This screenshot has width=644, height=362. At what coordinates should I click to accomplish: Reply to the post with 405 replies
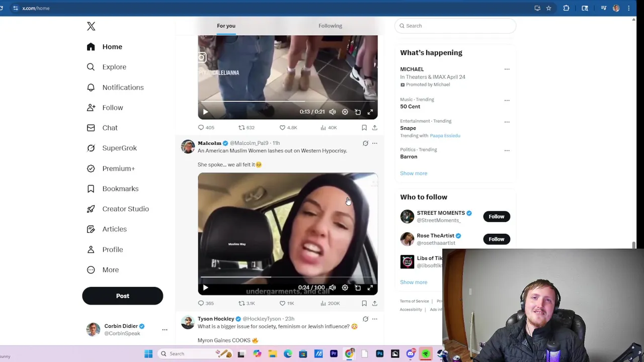206,128
